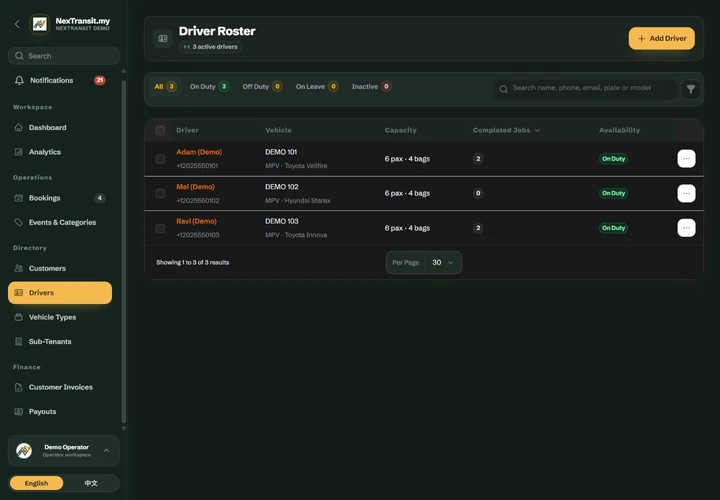
Task: Open Ravi (Demo) driver profile link
Action: 197,221
